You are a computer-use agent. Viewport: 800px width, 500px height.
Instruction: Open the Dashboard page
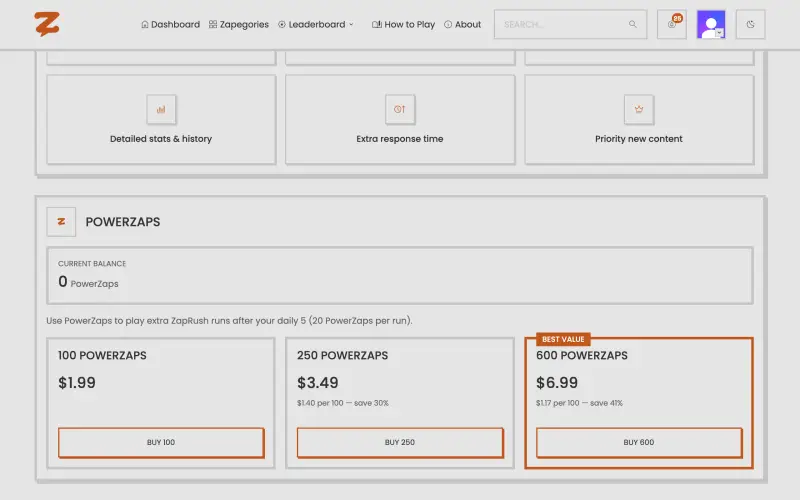[170, 24]
